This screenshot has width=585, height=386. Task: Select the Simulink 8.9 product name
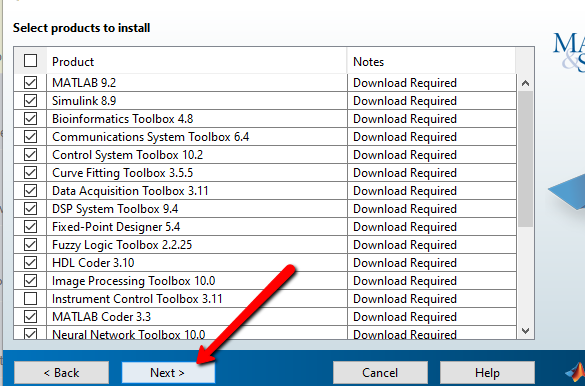84,101
